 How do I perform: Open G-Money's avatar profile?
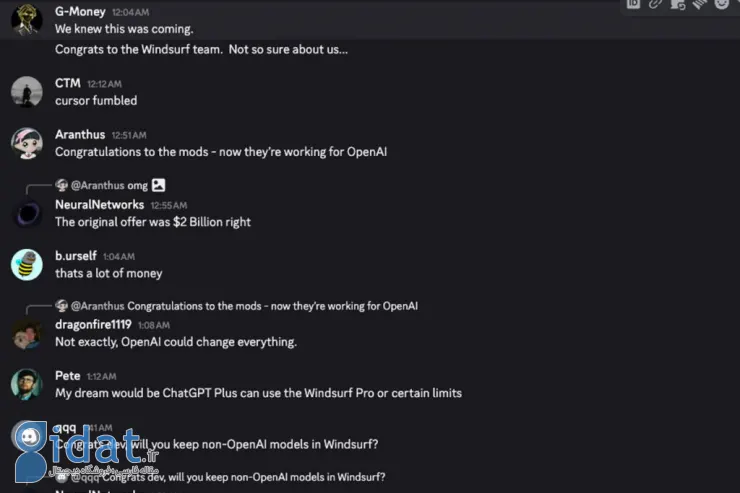tap(27, 20)
